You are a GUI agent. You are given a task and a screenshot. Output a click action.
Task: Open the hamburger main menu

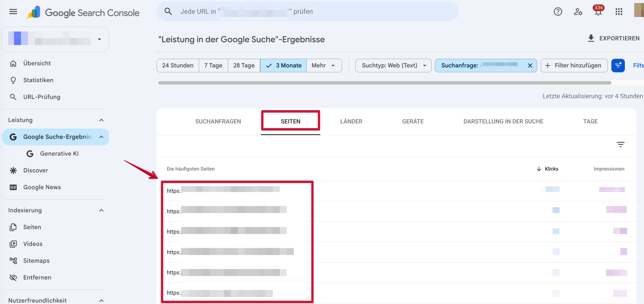coord(13,12)
